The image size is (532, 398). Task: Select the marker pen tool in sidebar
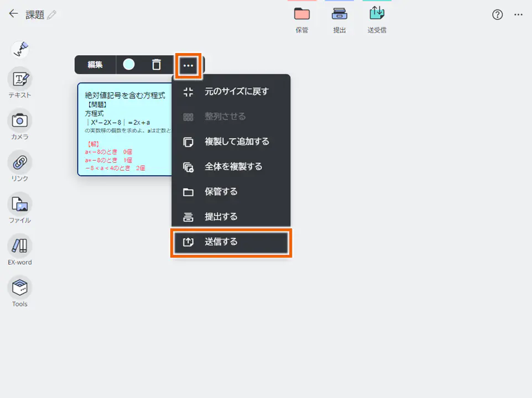click(19, 50)
